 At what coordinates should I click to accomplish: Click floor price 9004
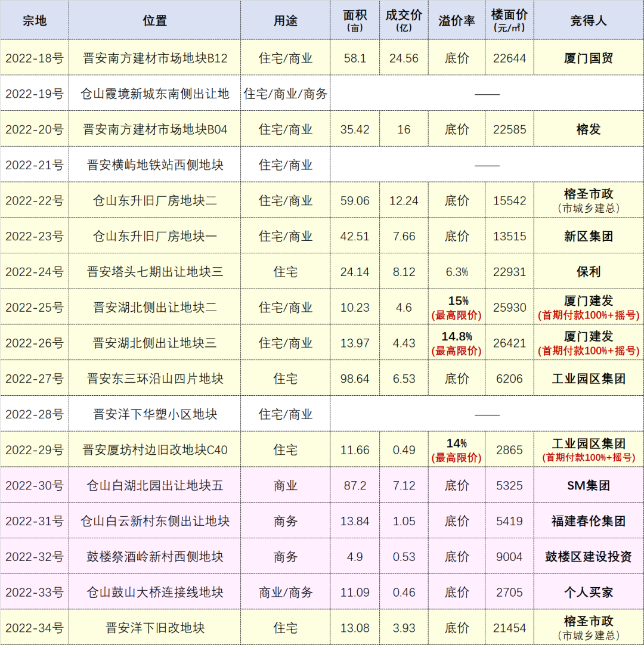(x=509, y=557)
